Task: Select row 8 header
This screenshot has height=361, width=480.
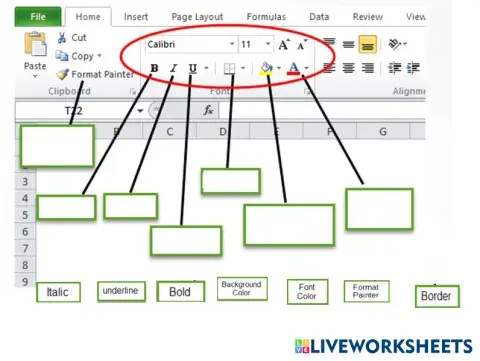Action: 25,265
